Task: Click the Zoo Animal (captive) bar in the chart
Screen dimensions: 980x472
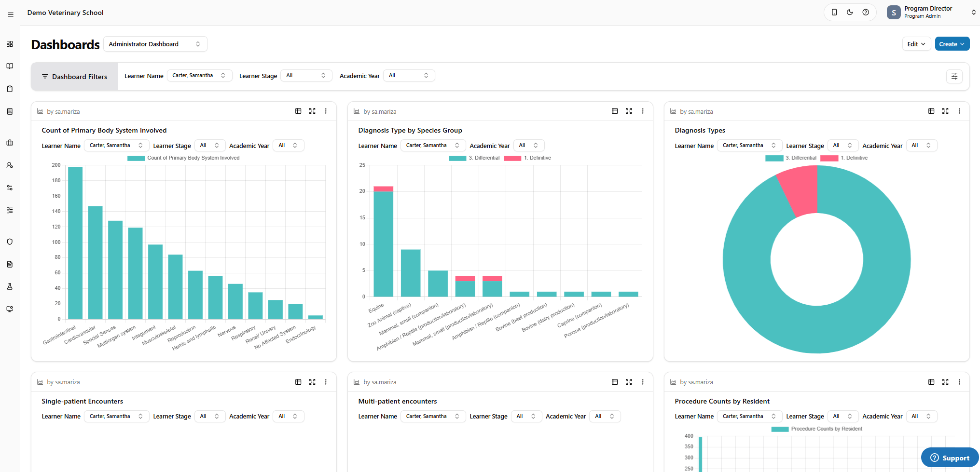Action: point(411,273)
